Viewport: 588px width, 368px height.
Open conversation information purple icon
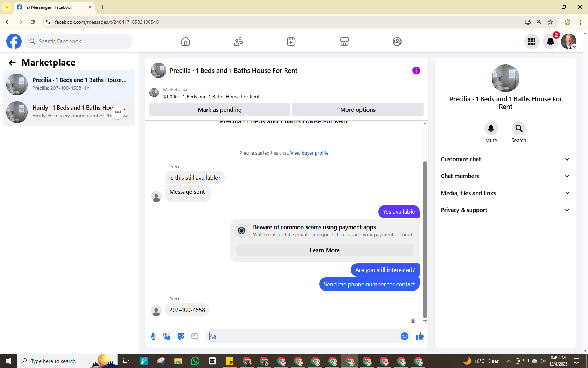pyautogui.click(x=416, y=70)
